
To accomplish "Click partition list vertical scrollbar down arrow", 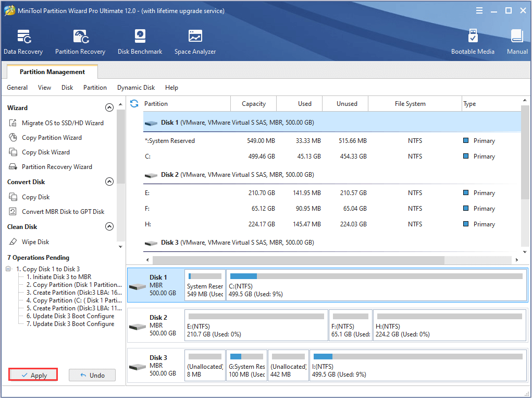I will (525, 251).
